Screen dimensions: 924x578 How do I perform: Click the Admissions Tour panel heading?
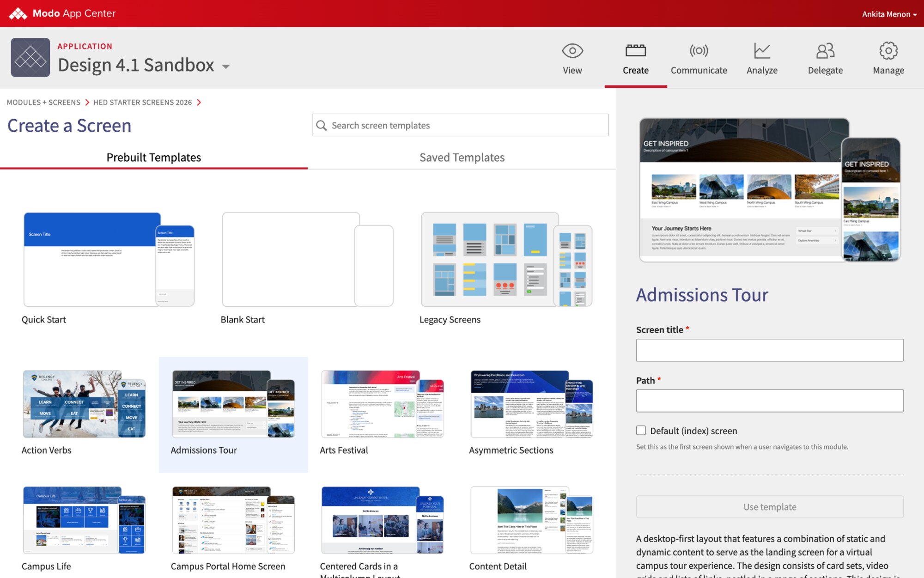(x=702, y=295)
